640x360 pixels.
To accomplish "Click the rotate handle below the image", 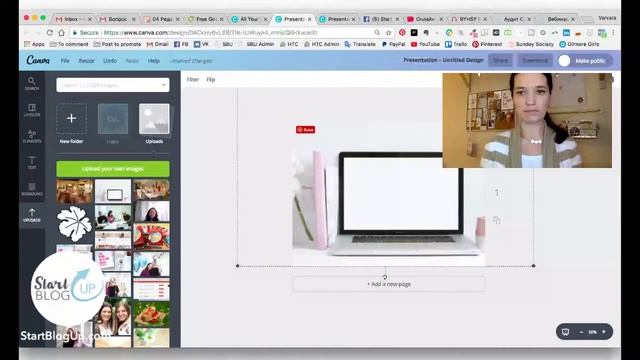I will (384, 277).
